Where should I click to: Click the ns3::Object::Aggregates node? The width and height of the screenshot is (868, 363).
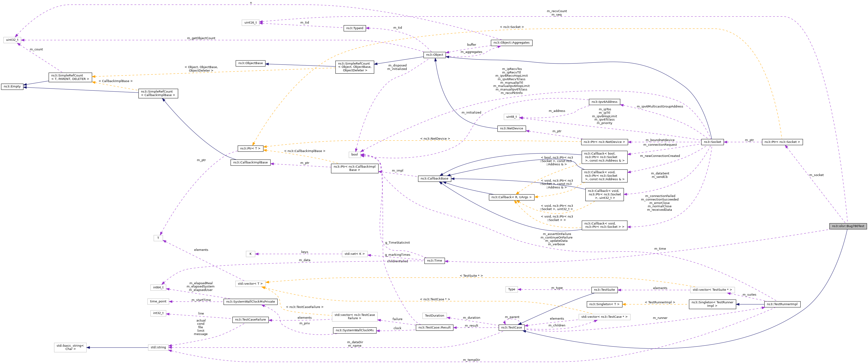pos(511,43)
